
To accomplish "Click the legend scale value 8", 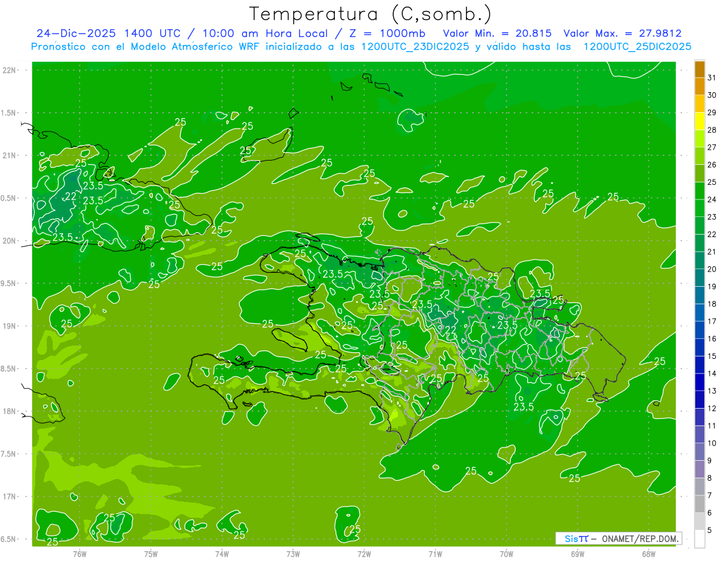I will point(710,478).
